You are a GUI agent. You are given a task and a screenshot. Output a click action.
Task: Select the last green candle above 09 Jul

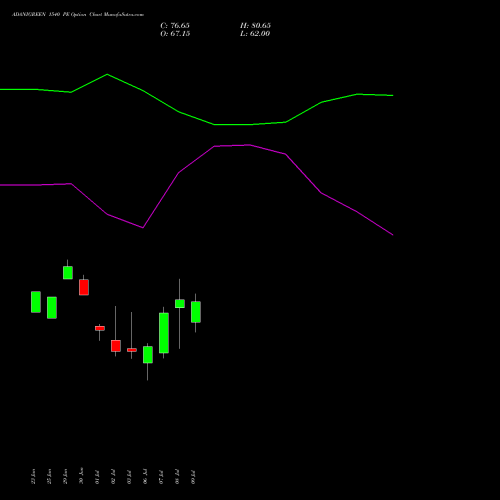coord(196,312)
